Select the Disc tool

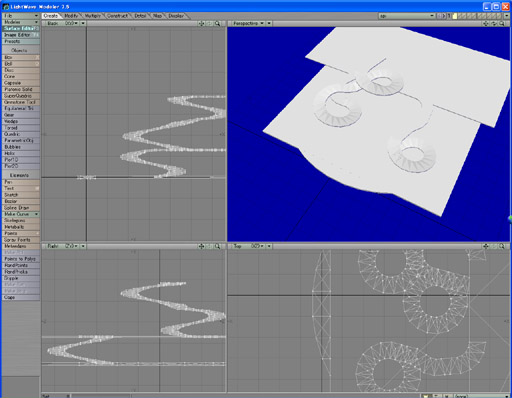(x=21, y=70)
